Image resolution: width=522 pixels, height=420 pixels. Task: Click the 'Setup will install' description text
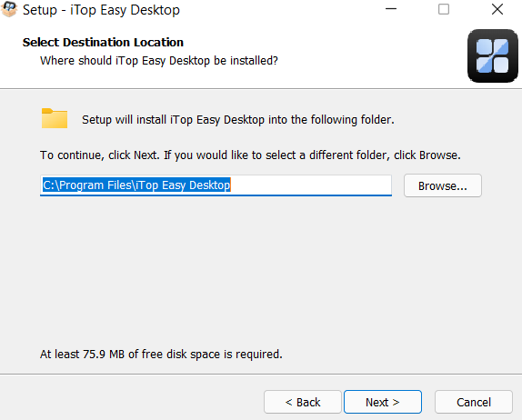click(238, 120)
